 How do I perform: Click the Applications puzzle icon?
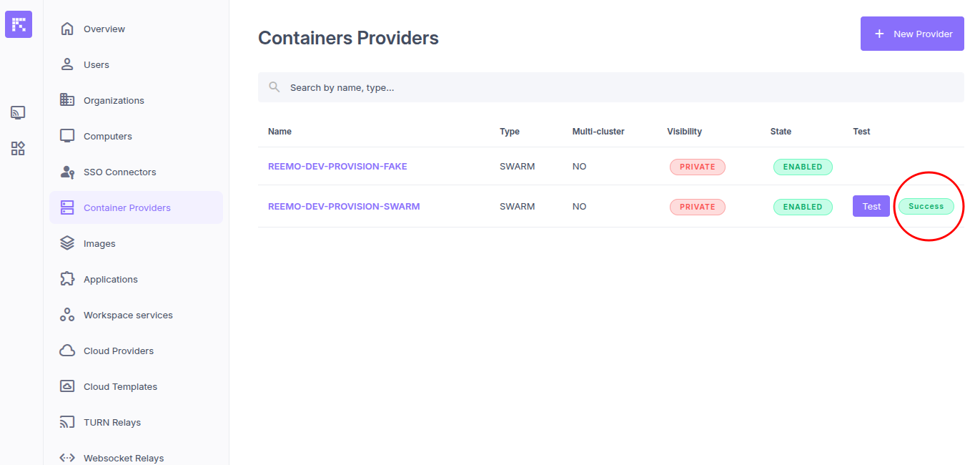coord(67,279)
